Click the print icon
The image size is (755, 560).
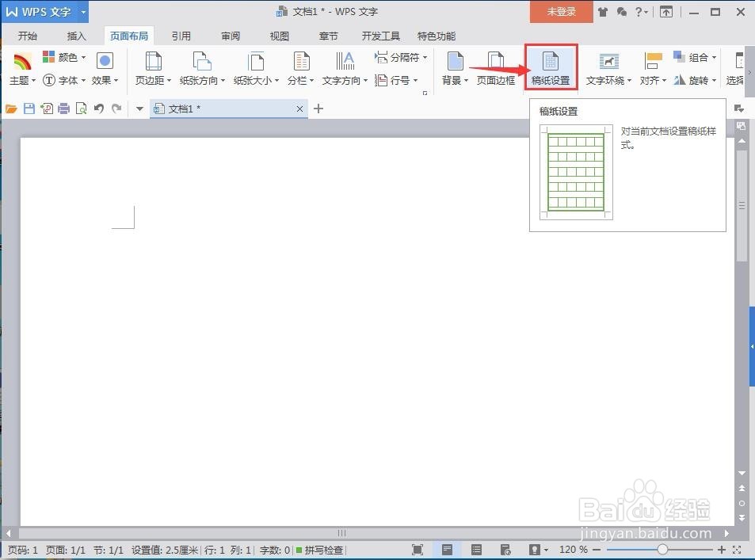[63, 109]
